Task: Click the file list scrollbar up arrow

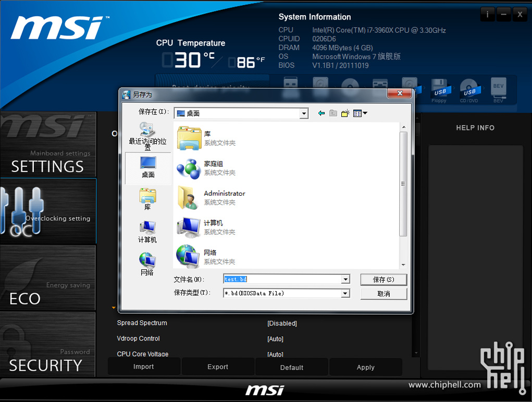Action: click(403, 127)
